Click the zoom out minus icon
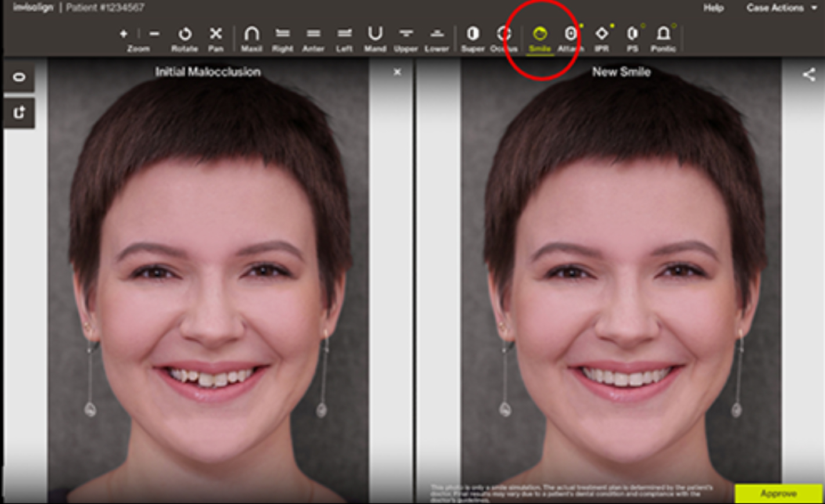The width and height of the screenshot is (825, 504). (154, 34)
